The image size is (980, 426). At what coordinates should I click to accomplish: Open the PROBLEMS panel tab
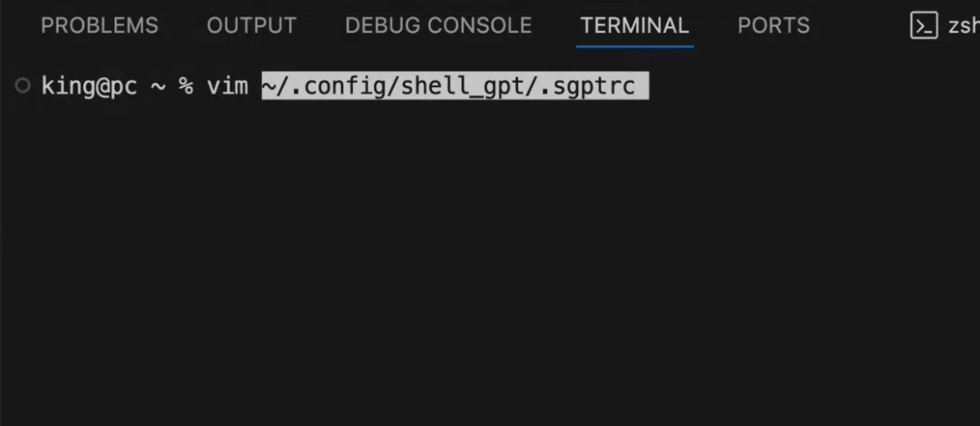click(x=100, y=25)
